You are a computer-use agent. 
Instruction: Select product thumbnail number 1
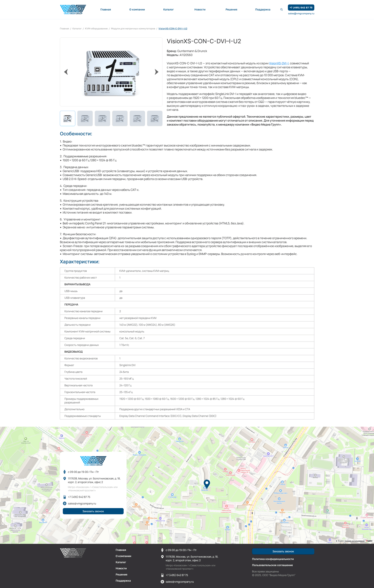coord(68,119)
